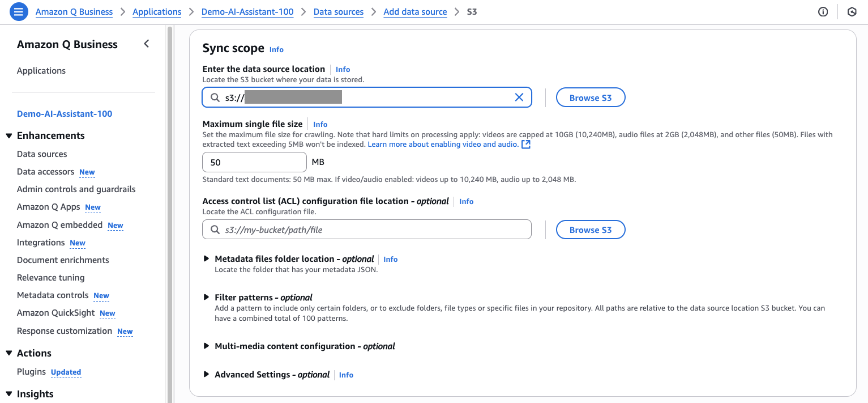Click the sidebar vertical scrollbar
Image resolution: width=868 pixels, height=403 pixels.
tap(169, 214)
